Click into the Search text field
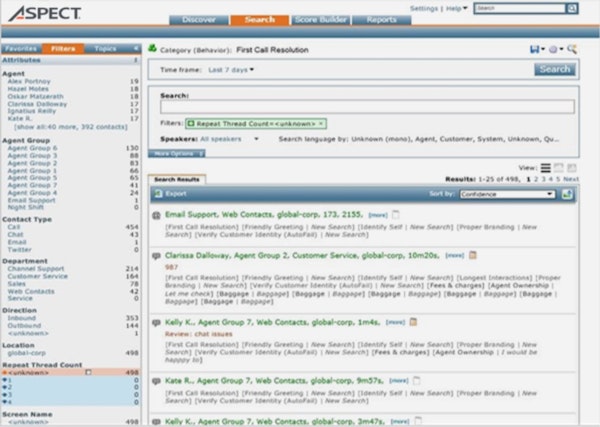The image size is (600, 427). coord(366,106)
